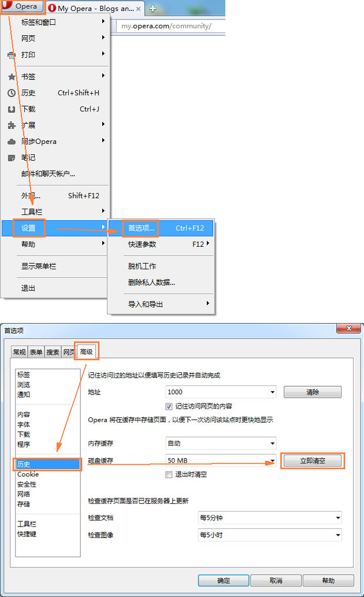
Task: Click the puzzle icon beside 扩展
Action: [12, 125]
